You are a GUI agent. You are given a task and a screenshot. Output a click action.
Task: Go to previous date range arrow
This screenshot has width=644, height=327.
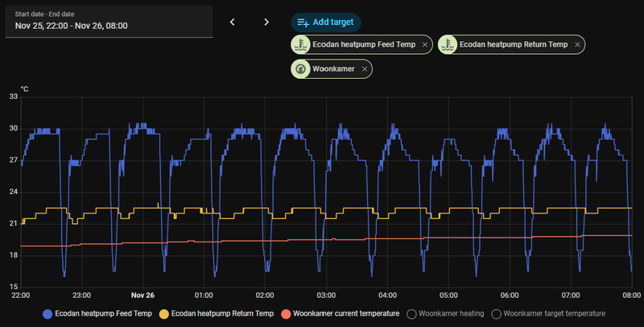233,23
